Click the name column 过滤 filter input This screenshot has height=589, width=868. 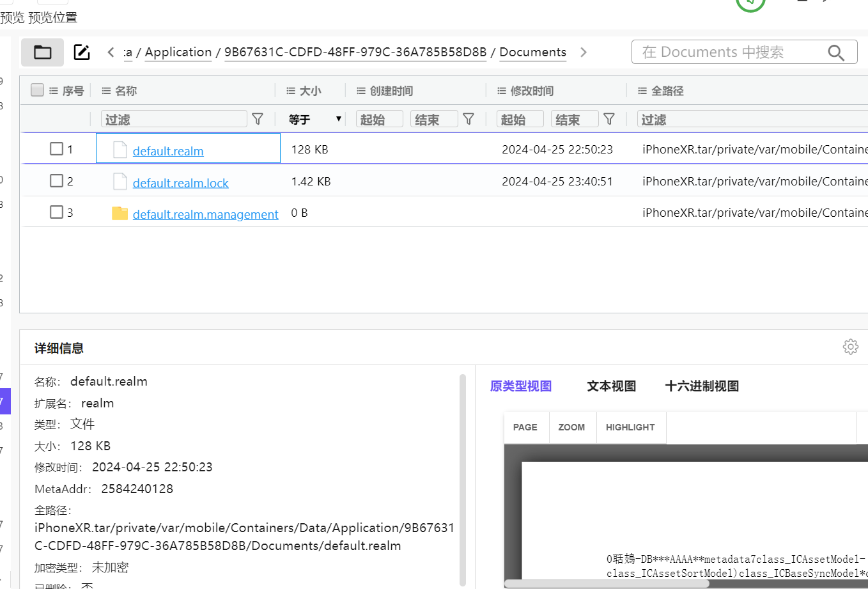(174, 119)
